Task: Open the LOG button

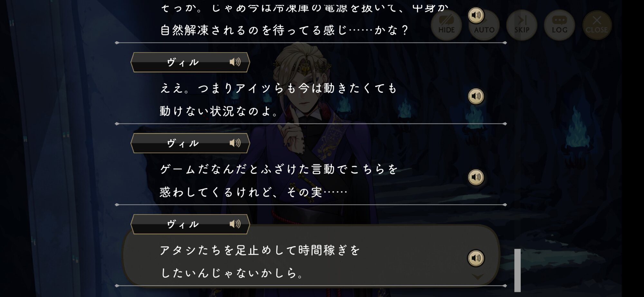Action: 559,25
